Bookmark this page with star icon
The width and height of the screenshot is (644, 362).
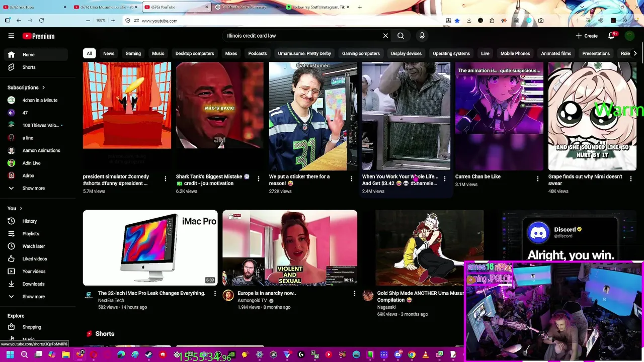click(x=457, y=21)
